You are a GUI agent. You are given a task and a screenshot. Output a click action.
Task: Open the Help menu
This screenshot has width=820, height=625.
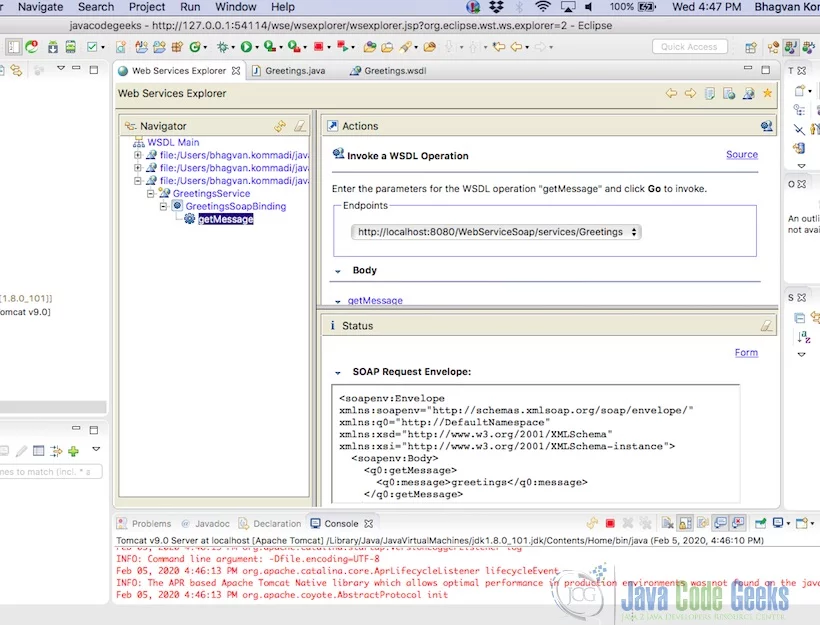pyautogui.click(x=283, y=7)
